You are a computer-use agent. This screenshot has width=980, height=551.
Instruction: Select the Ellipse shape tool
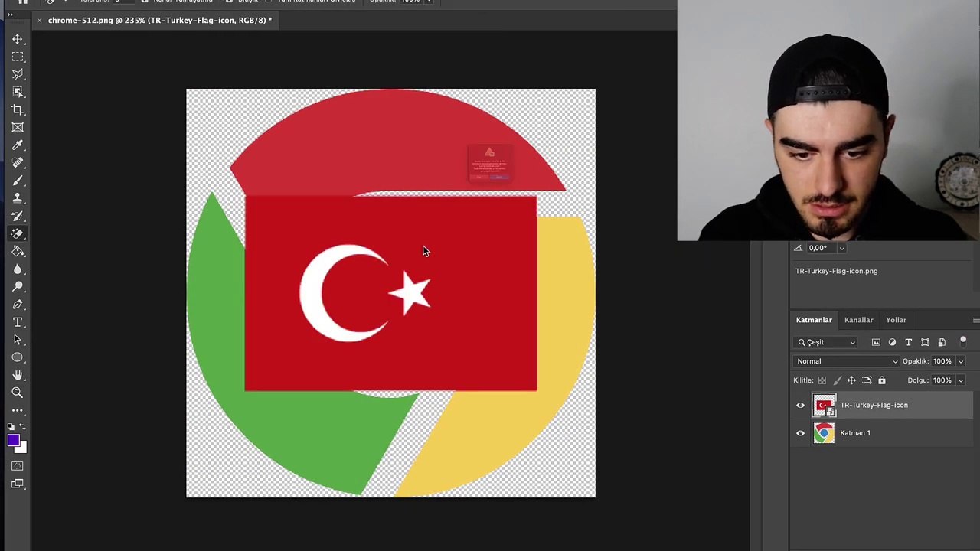(x=18, y=357)
